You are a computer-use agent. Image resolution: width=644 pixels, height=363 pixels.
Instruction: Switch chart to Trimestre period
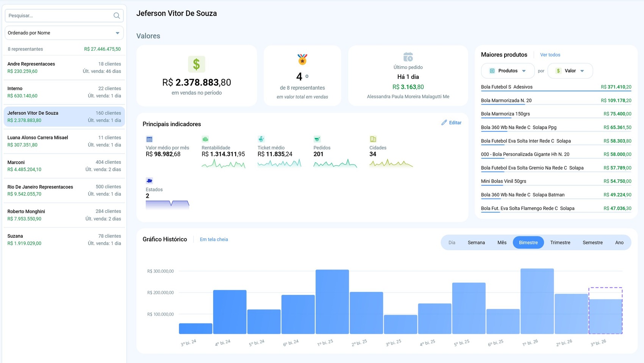click(x=560, y=243)
